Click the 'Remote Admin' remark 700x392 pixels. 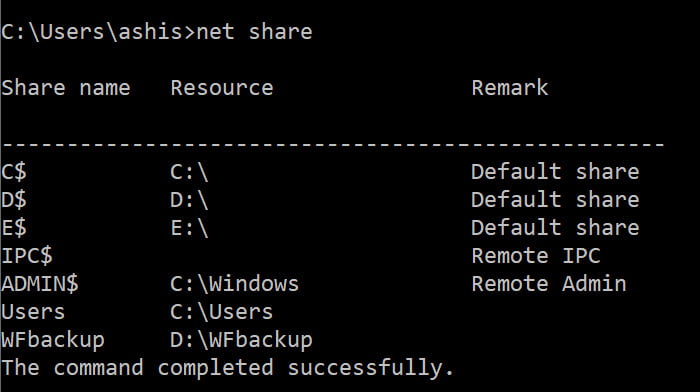(x=549, y=284)
